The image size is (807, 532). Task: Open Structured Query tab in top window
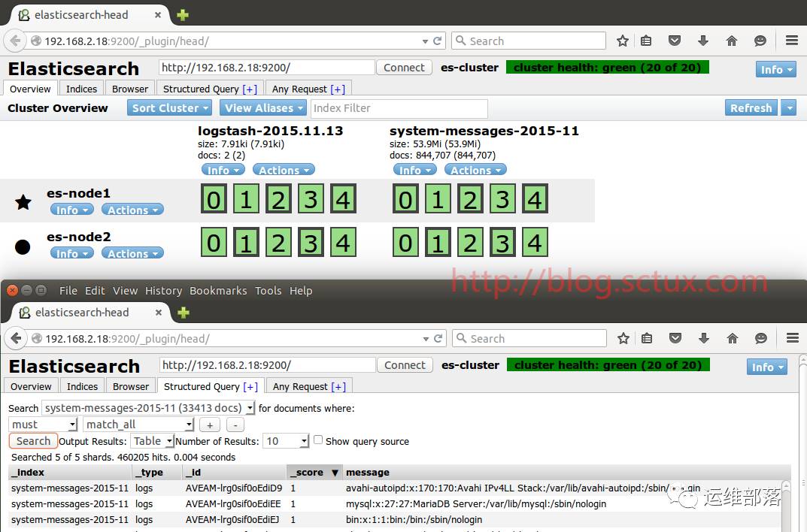[210, 89]
